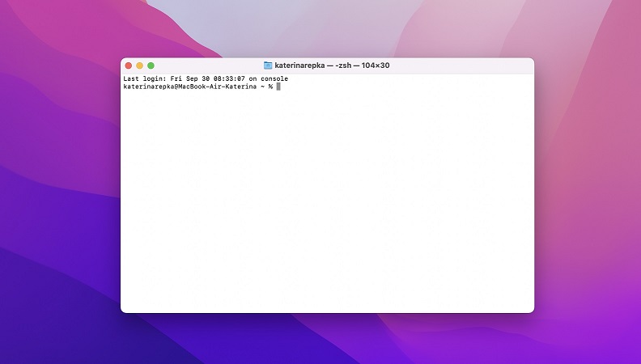Click the home folder icon in title bar
The width and height of the screenshot is (641, 364).
[268, 66]
